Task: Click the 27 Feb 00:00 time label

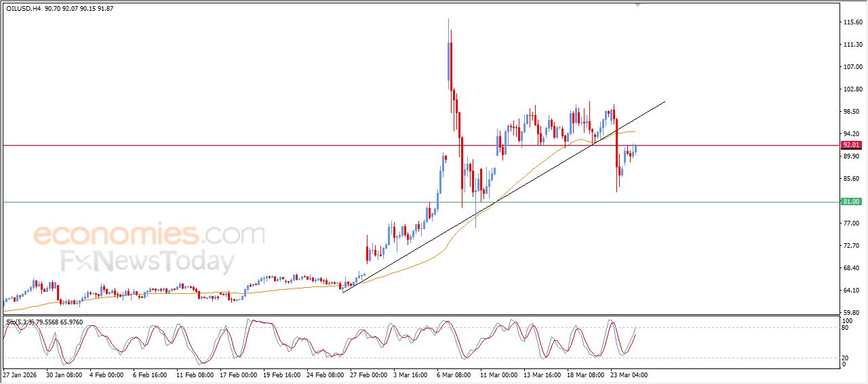Action: [x=370, y=375]
